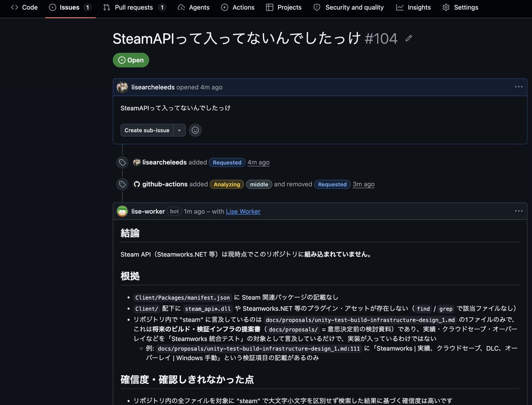
Task: Open the Pull requests tab
Action: click(x=135, y=8)
